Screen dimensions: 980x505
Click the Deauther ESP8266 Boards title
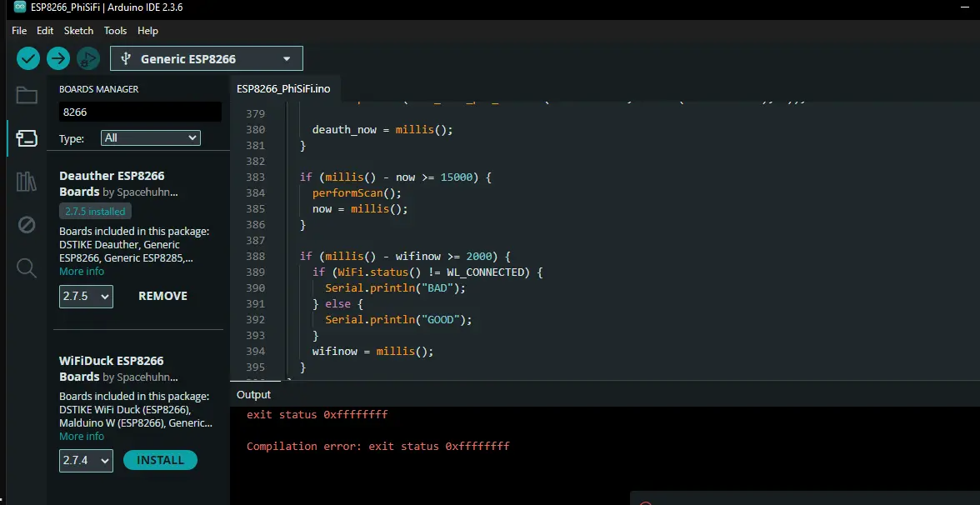click(x=112, y=183)
